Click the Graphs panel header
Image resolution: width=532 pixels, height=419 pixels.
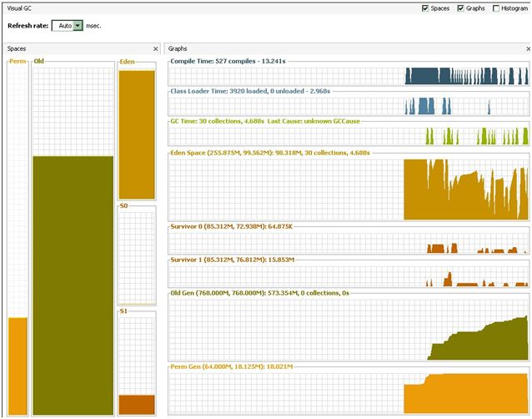[348, 48]
